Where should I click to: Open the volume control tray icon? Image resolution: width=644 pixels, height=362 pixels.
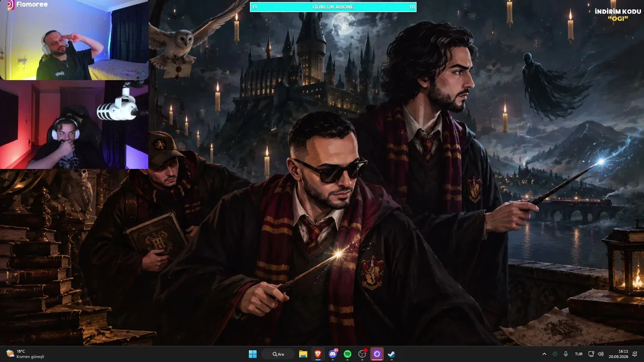600,354
